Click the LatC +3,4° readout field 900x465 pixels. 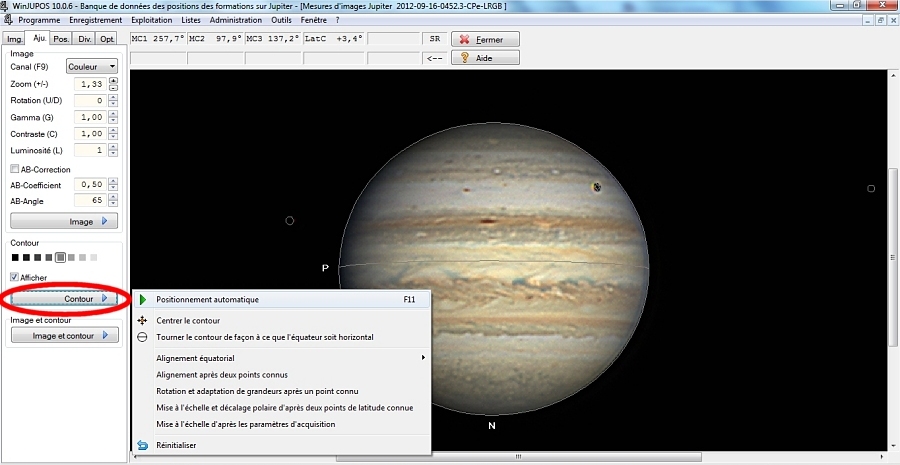point(334,38)
